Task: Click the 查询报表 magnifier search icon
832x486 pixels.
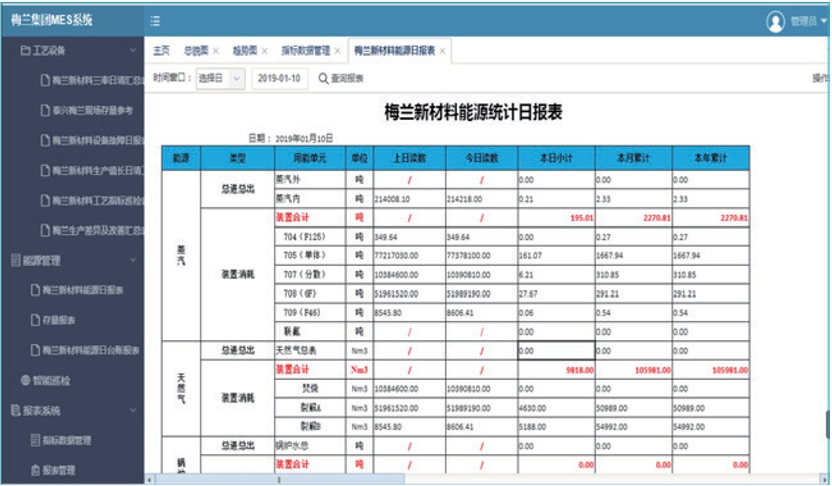Action: click(323, 78)
